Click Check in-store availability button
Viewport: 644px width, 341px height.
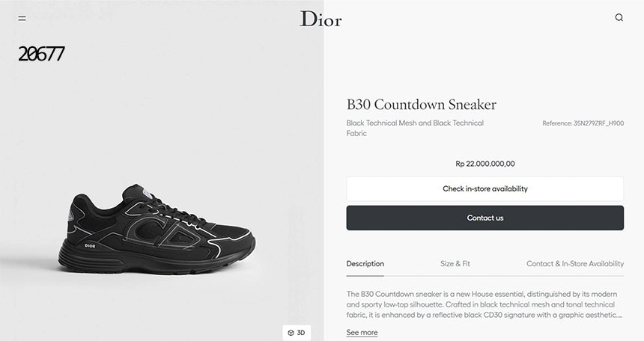point(484,188)
